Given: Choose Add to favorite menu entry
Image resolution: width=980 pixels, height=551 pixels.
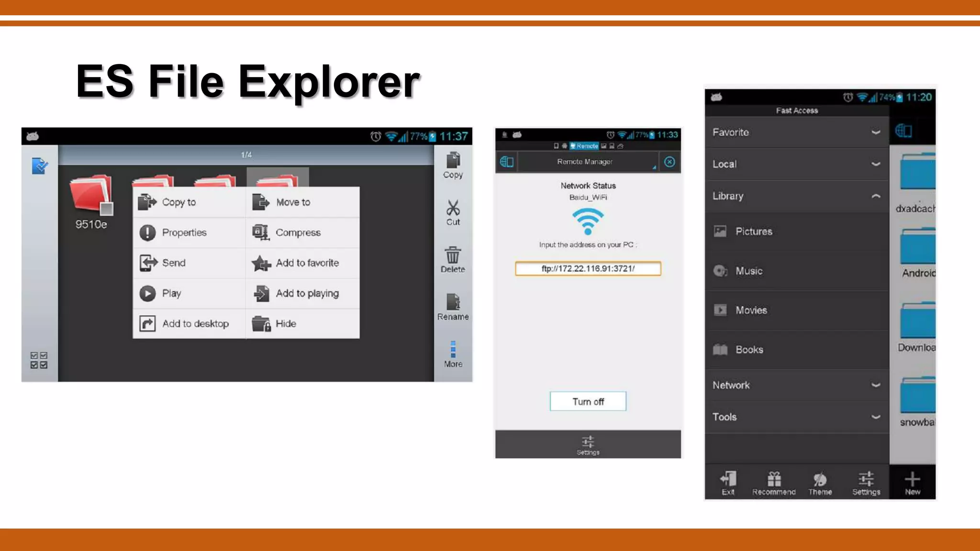Looking at the screenshot, I should click(303, 263).
